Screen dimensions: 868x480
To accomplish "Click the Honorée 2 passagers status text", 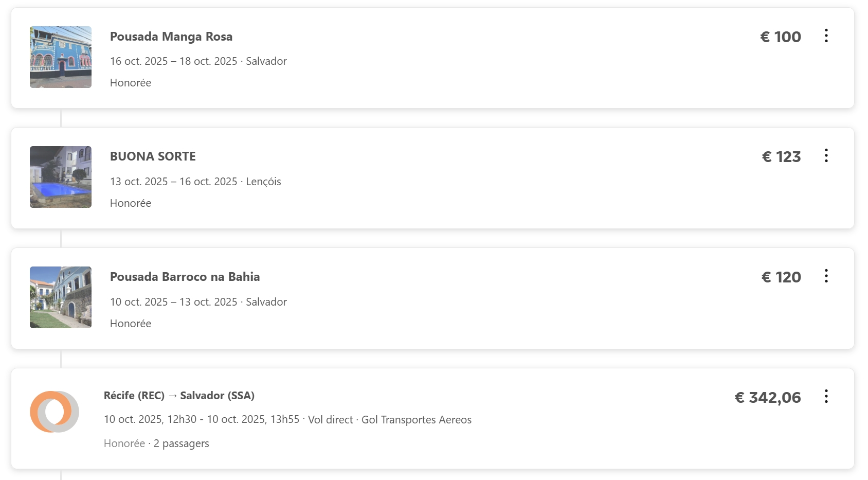I will coord(156,443).
